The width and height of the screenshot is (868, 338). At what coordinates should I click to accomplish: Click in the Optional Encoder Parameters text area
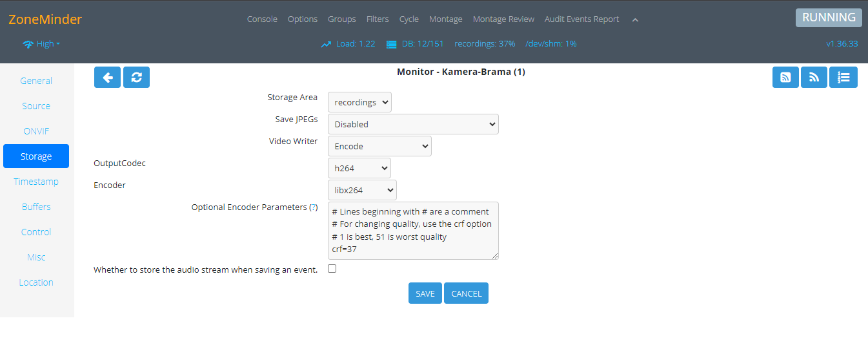[x=413, y=230]
